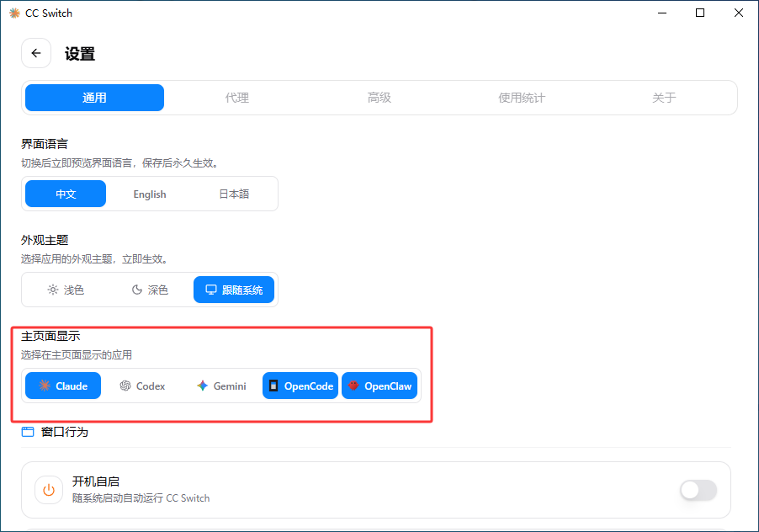Go back using the arrow button

point(36,53)
